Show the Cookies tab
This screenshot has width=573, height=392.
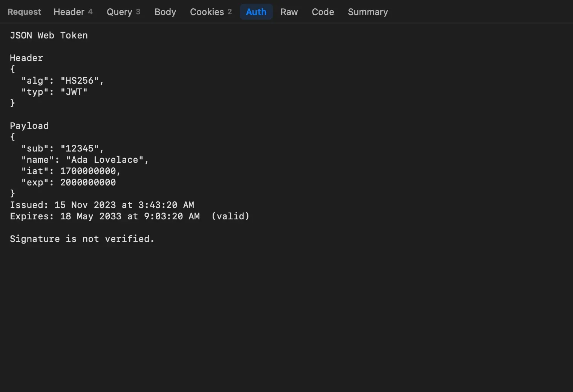click(x=211, y=12)
